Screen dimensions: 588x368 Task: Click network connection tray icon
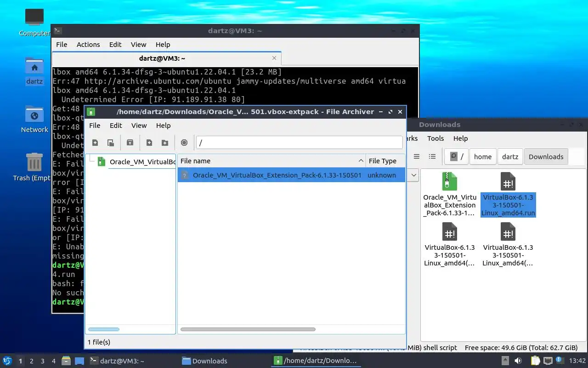tap(548, 361)
